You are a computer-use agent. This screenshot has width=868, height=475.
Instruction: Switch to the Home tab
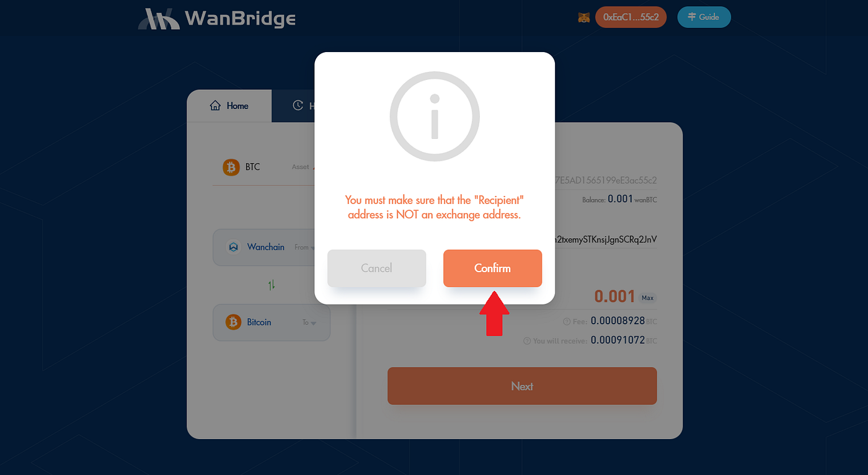point(229,106)
